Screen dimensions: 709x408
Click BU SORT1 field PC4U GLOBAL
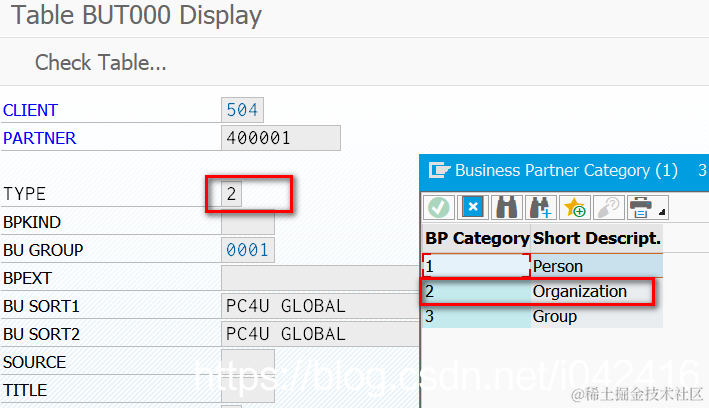(320, 306)
